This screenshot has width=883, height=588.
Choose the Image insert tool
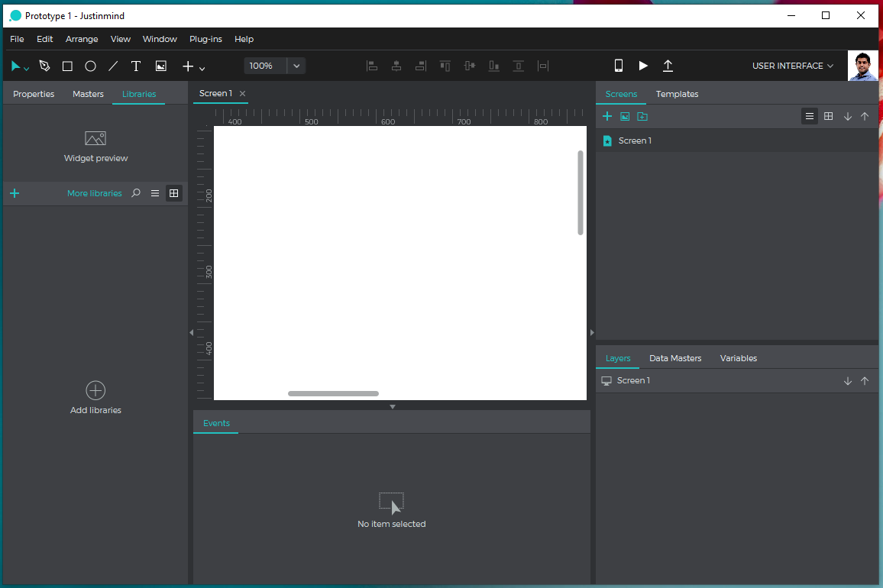(161, 66)
